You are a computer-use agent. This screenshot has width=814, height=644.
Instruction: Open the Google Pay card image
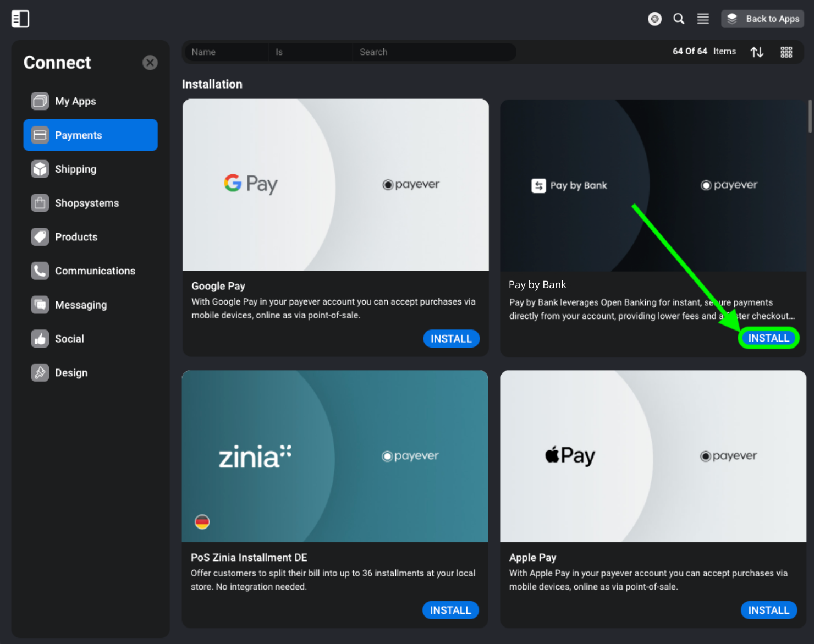click(x=335, y=185)
